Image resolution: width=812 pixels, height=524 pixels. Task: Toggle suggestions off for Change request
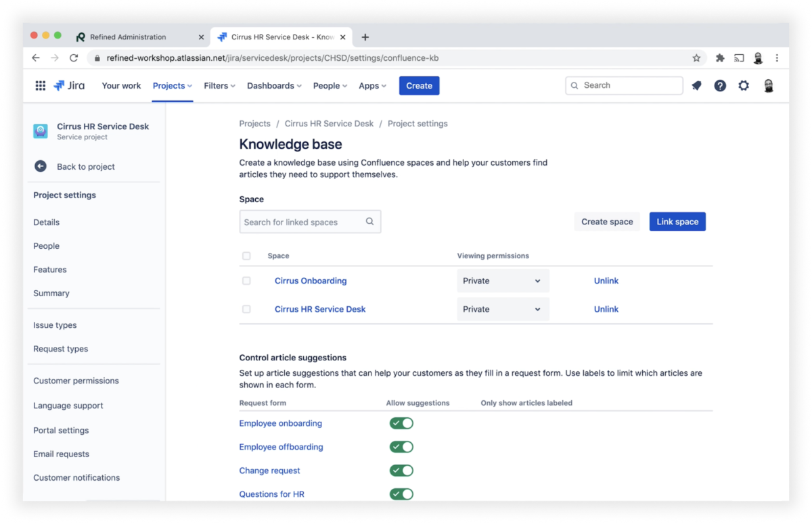[401, 470]
